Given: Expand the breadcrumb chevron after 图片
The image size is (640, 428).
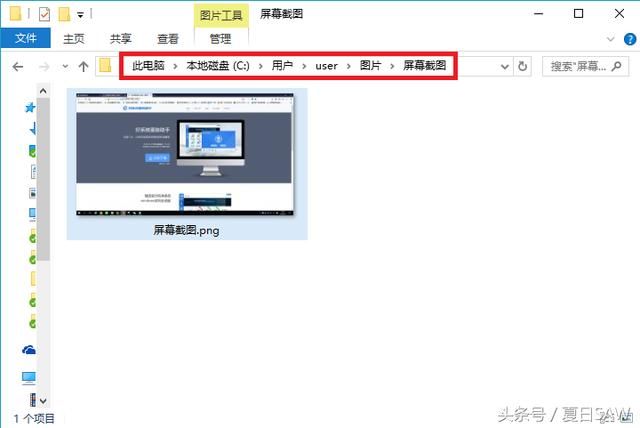Looking at the screenshot, I should pyautogui.click(x=392, y=66).
